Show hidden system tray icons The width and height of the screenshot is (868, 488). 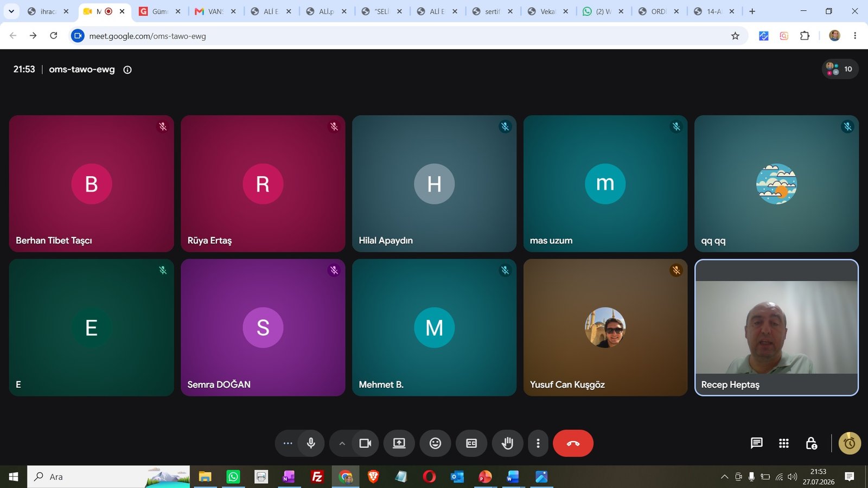[724, 477]
